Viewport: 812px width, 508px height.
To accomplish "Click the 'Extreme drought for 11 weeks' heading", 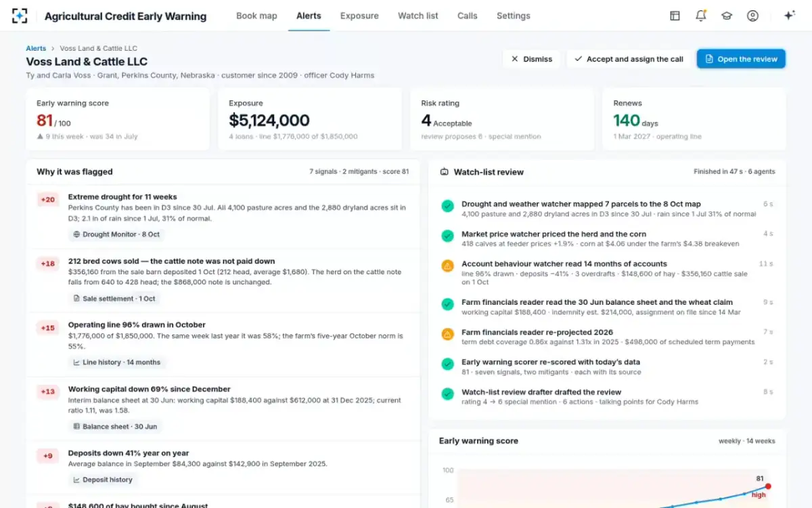I will (x=122, y=197).
